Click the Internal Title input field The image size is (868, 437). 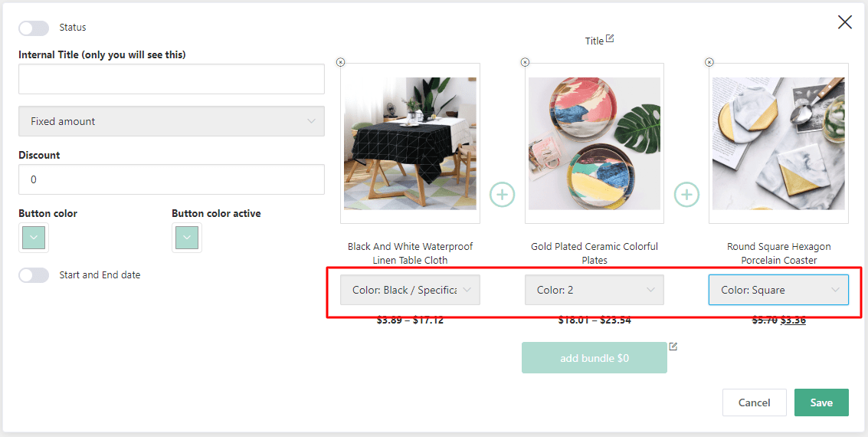coord(172,79)
